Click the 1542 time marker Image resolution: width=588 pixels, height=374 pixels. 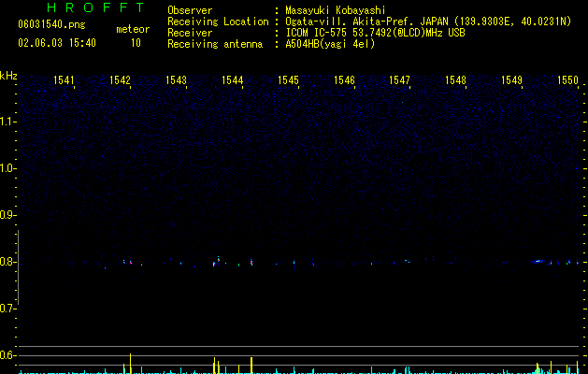[120, 79]
